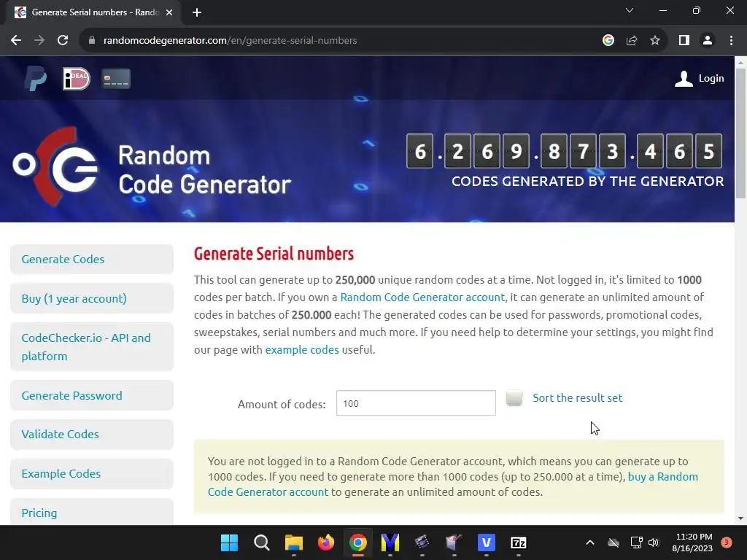Click the Random Code Generator logo
Viewport: 747px width, 560px height.
152,167
